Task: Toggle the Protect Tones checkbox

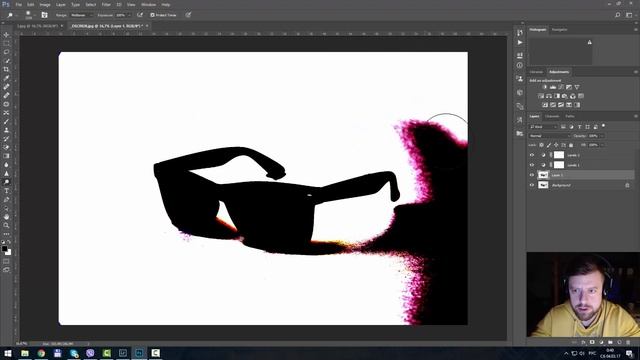Action: pyautogui.click(x=152, y=15)
